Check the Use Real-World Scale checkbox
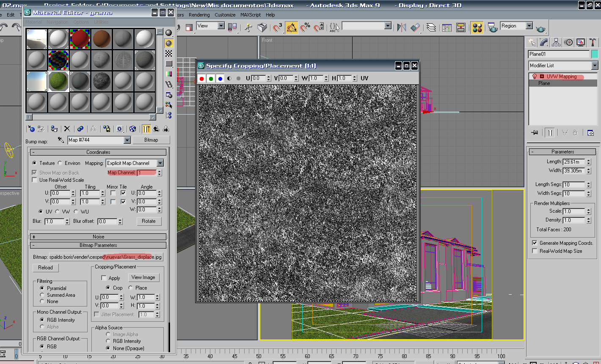The width and height of the screenshot is (601, 364). point(35,180)
